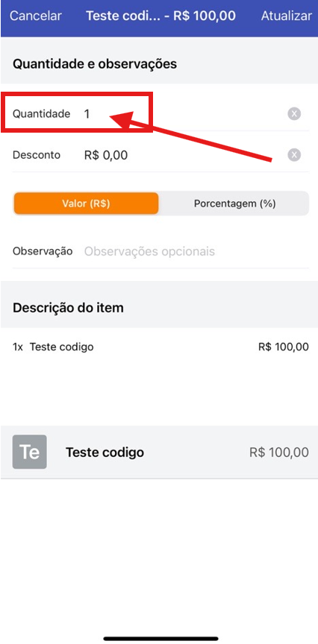Select the Valor (R$) discount type

tap(86, 203)
